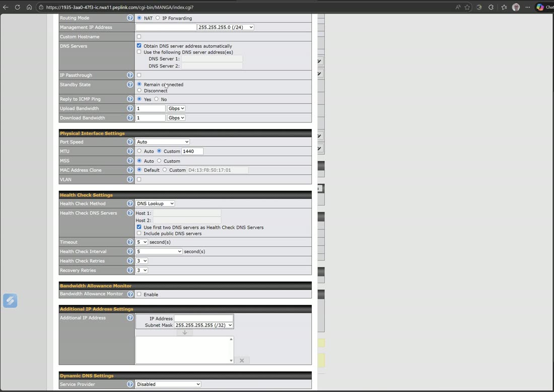Open Download Bandwidth unit dropdown
The height and width of the screenshot is (392, 554).
click(x=176, y=118)
